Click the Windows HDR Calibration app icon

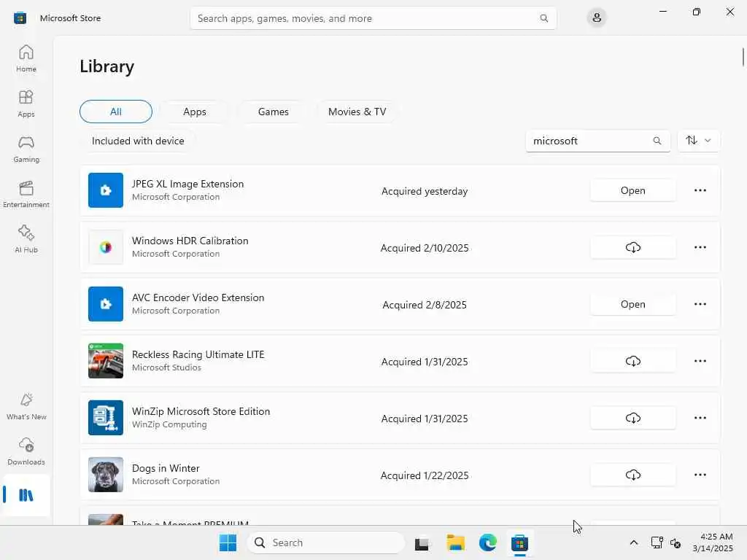pyautogui.click(x=106, y=247)
